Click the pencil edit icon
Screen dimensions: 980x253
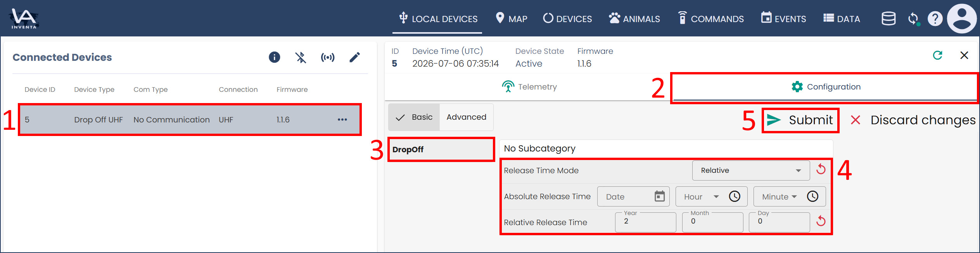click(354, 57)
